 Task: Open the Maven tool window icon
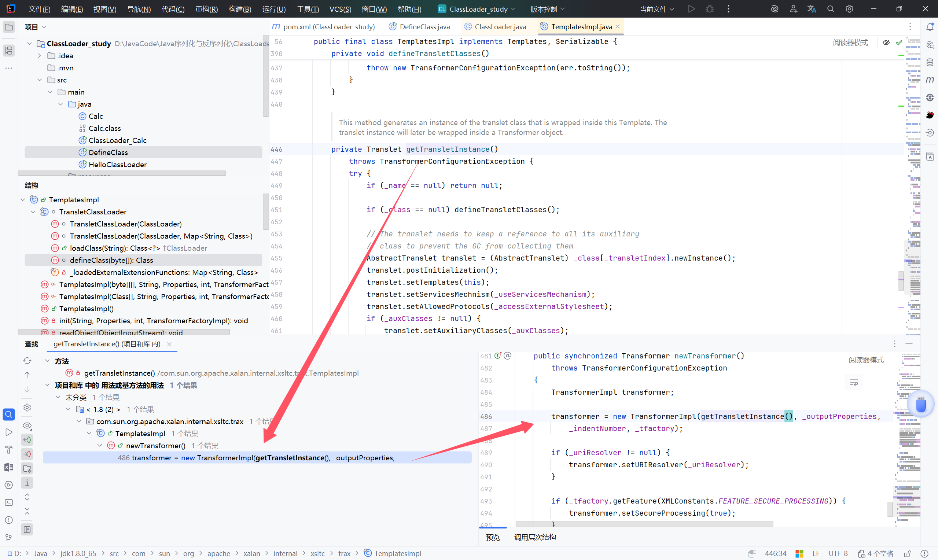(930, 80)
